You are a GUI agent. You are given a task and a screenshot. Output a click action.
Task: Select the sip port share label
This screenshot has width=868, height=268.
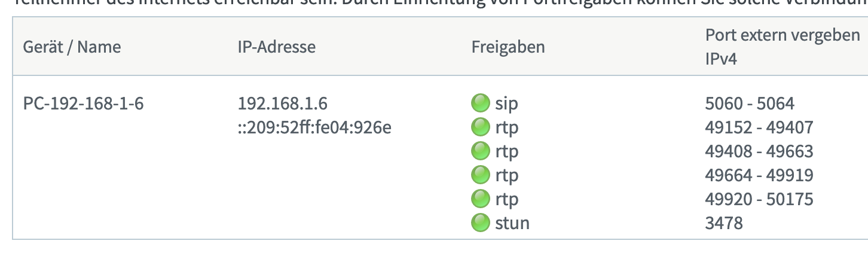506,104
